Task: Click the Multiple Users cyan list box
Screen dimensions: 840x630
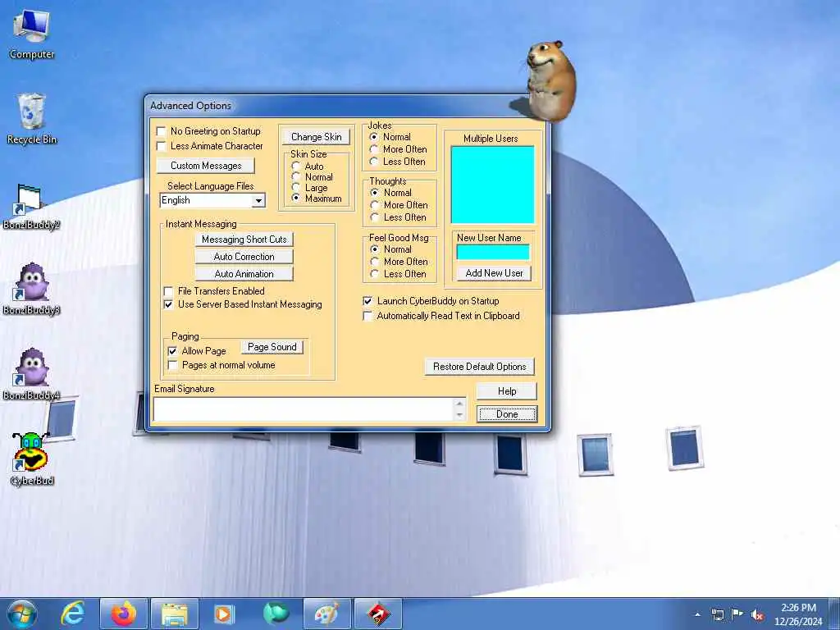Action: click(x=492, y=185)
